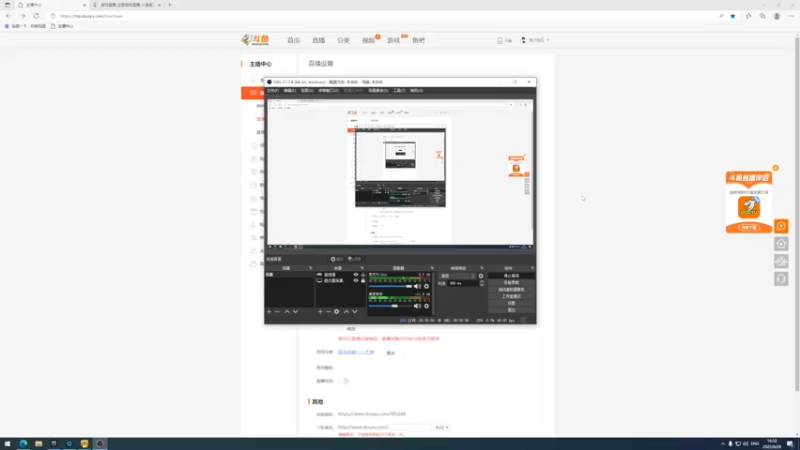Mute first audio channel speaker in OBS mixer

pyautogui.click(x=417, y=286)
